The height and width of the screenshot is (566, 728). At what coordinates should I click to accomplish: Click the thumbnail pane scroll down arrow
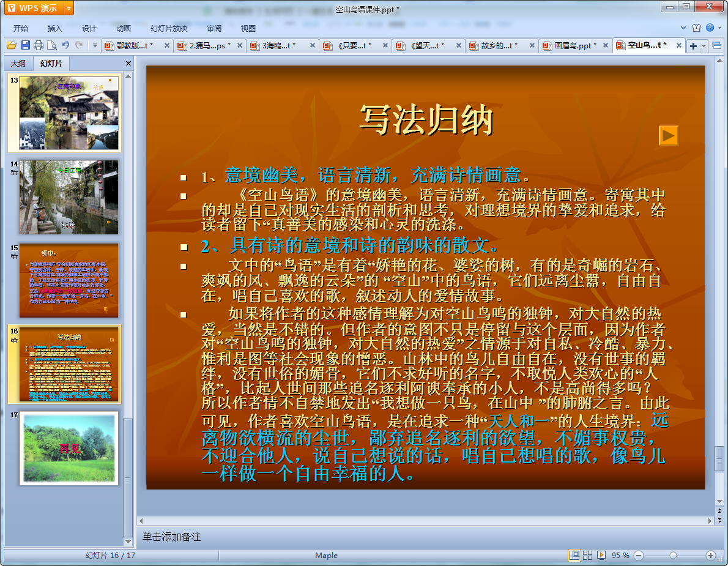128,542
